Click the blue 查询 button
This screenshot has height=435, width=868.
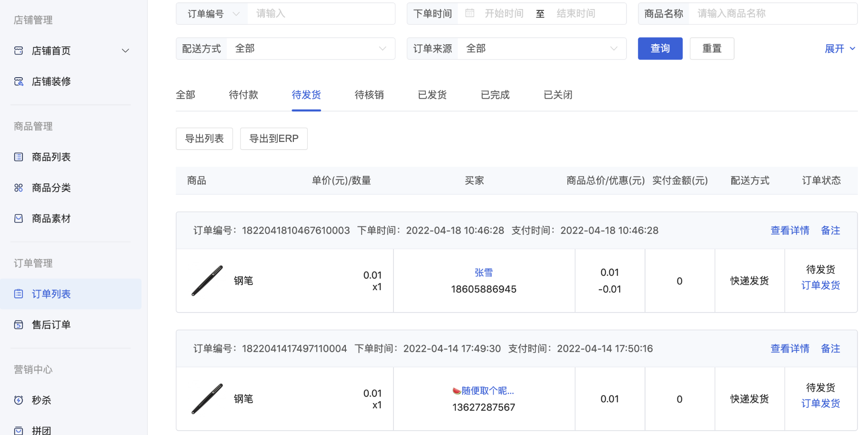tap(660, 49)
